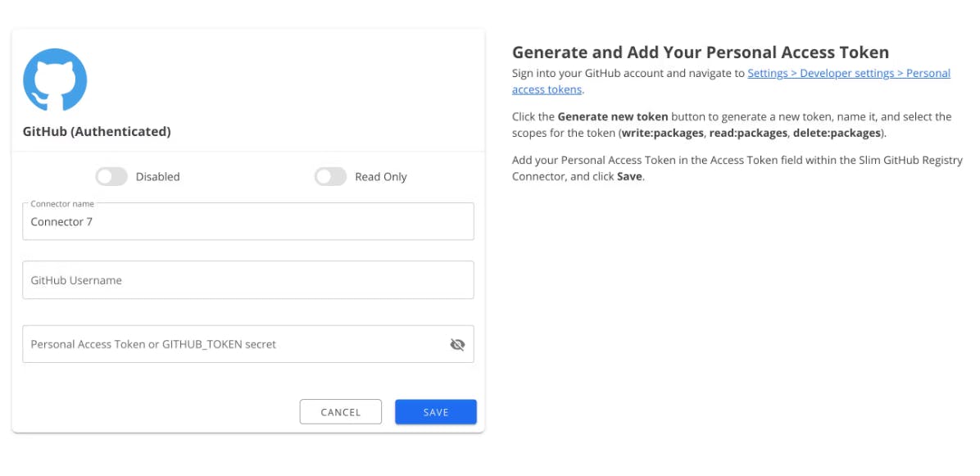Click the "delete:packages" scope text

coord(836,133)
